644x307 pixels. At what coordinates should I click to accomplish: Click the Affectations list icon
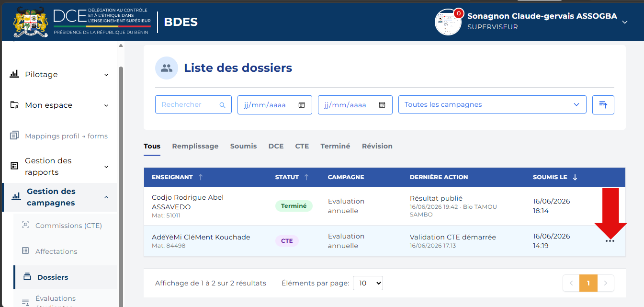coord(26,251)
